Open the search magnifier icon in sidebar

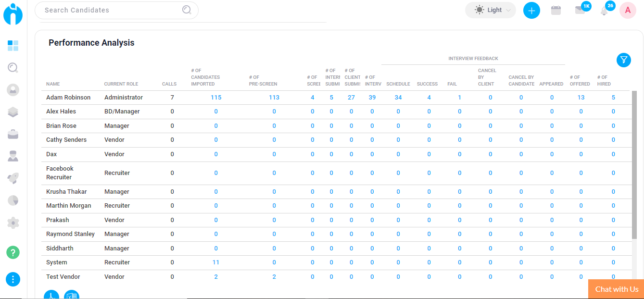(13, 68)
